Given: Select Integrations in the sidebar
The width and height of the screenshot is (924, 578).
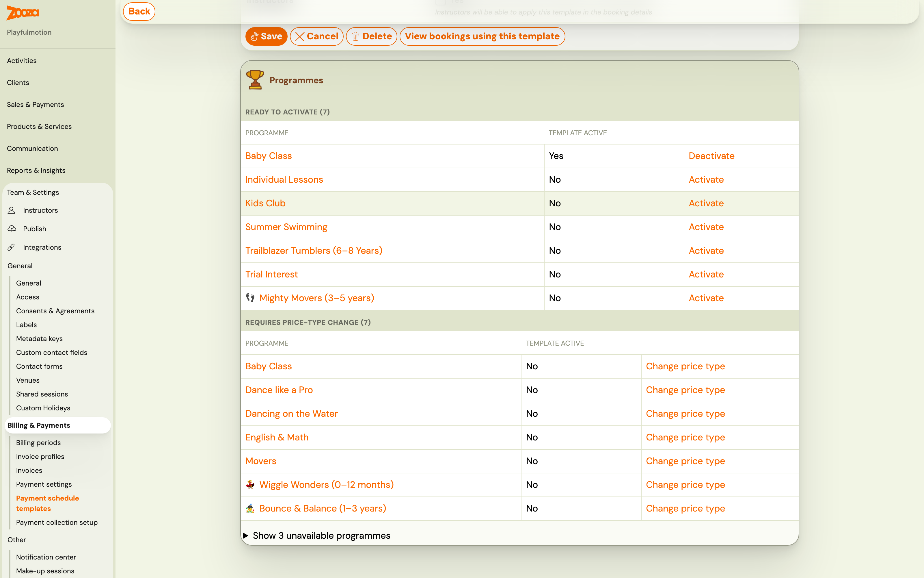Looking at the screenshot, I should point(42,247).
